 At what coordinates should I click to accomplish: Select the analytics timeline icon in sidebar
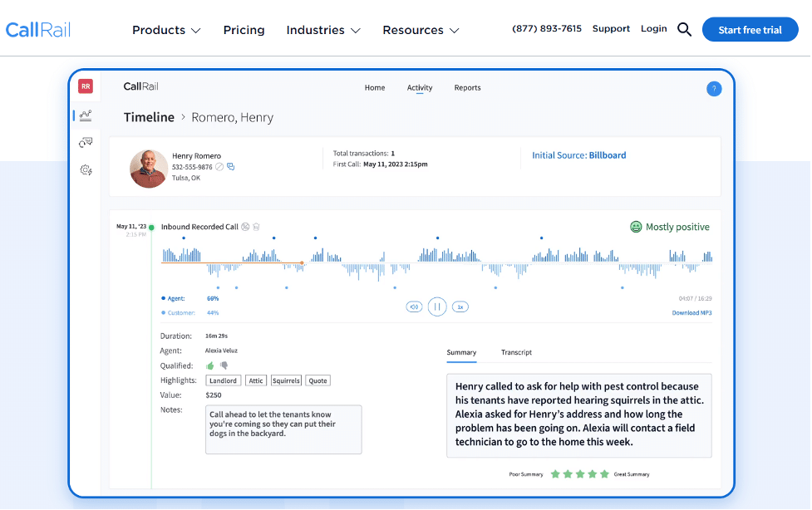[85, 115]
